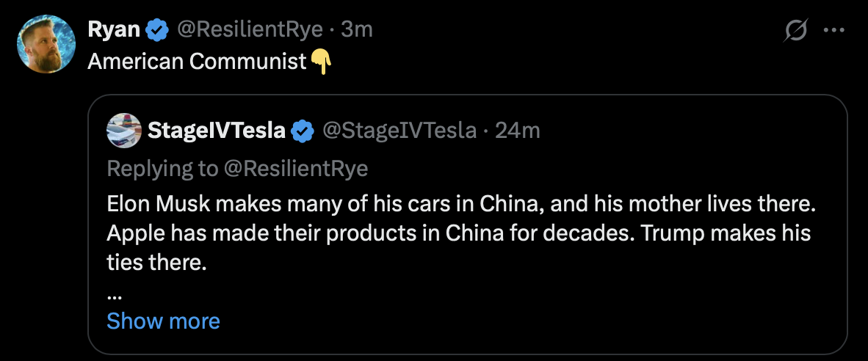The height and width of the screenshot is (361, 868).
Task: Click the 24m timestamp on quoted post
Action: 517,131
